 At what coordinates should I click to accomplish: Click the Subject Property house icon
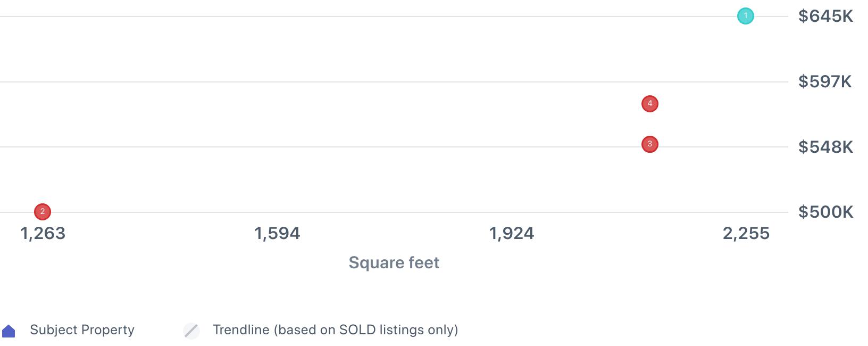(x=9, y=331)
